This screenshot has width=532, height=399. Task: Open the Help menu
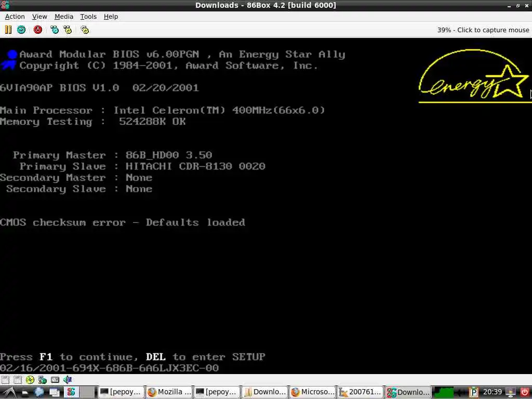click(111, 17)
